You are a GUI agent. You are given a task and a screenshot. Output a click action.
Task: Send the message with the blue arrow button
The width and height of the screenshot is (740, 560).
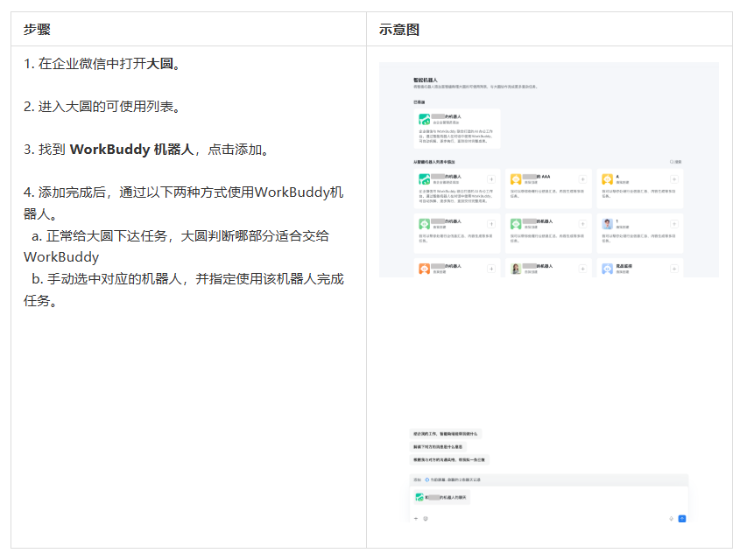682,519
